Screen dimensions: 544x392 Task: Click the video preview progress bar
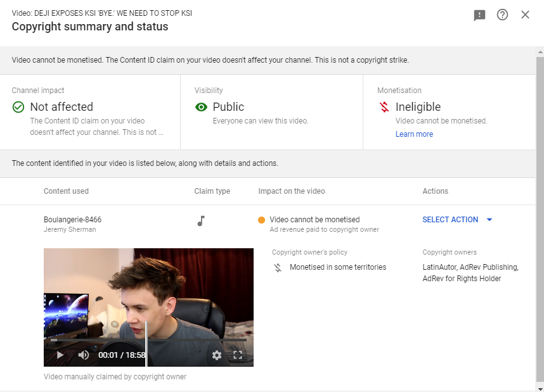click(148, 340)
